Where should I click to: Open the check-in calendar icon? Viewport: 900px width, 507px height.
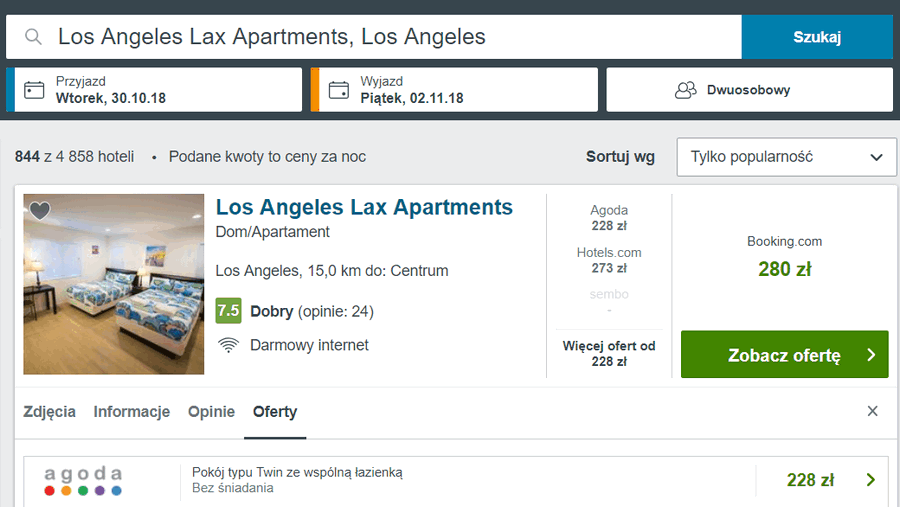pos(34,90)
